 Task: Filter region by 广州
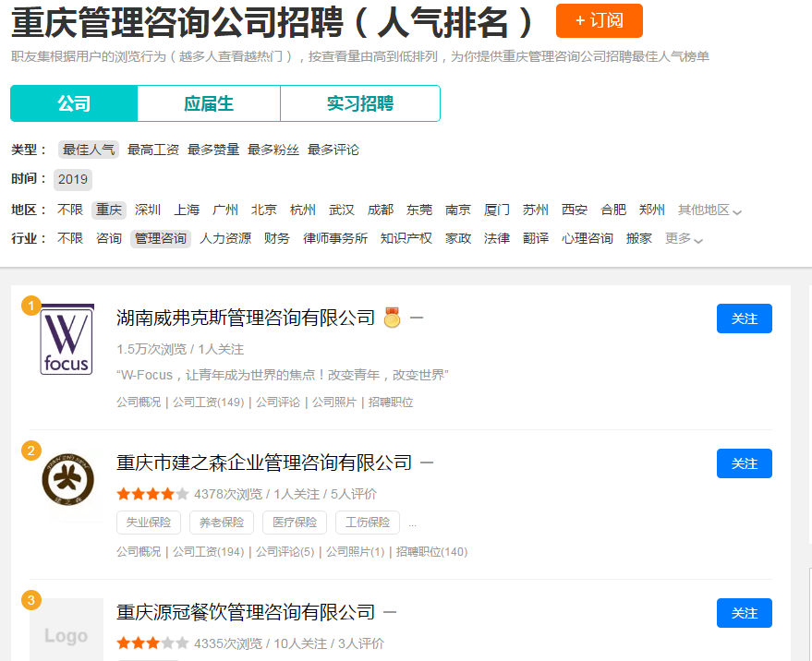pyautogui.click(x=225, y=210)
